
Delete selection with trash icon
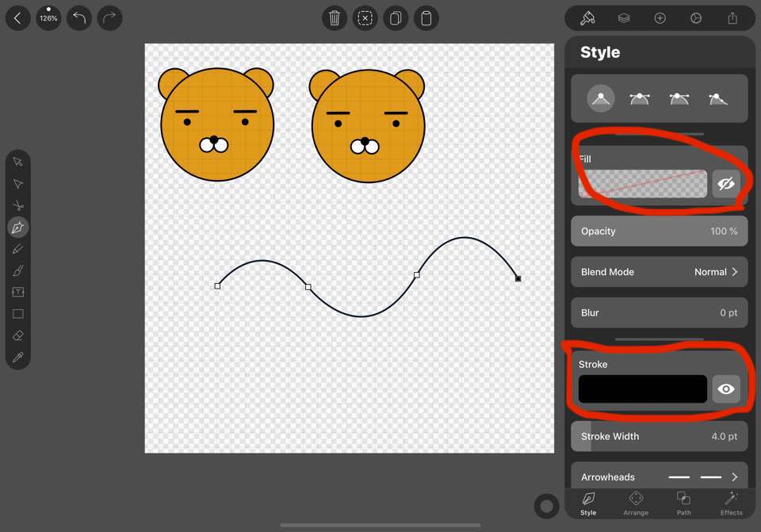point(335,18)
